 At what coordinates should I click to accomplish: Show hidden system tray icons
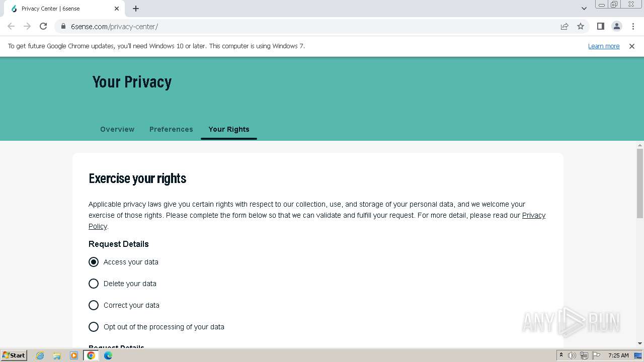pyautogui.click(x=561, y=355)
